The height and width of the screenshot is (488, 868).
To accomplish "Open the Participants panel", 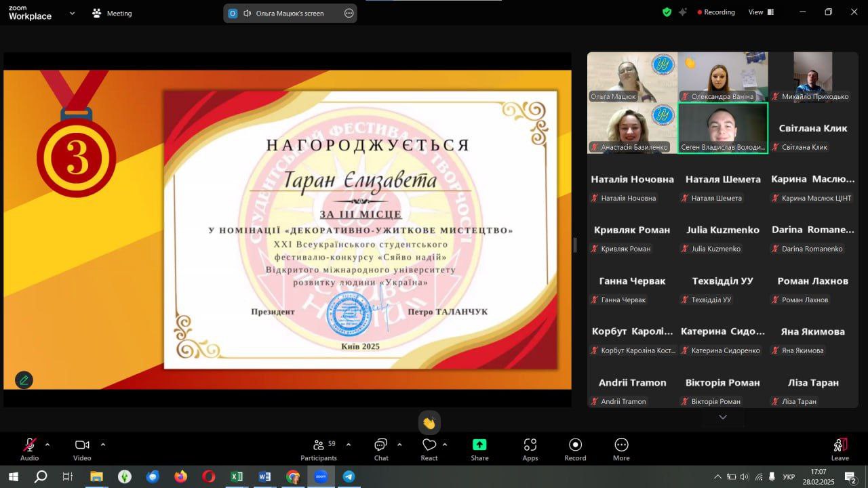I will [x=319, y=445].
